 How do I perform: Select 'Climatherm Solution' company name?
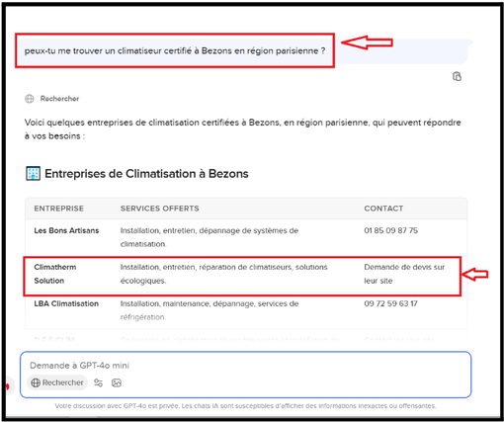coord(55,274)
